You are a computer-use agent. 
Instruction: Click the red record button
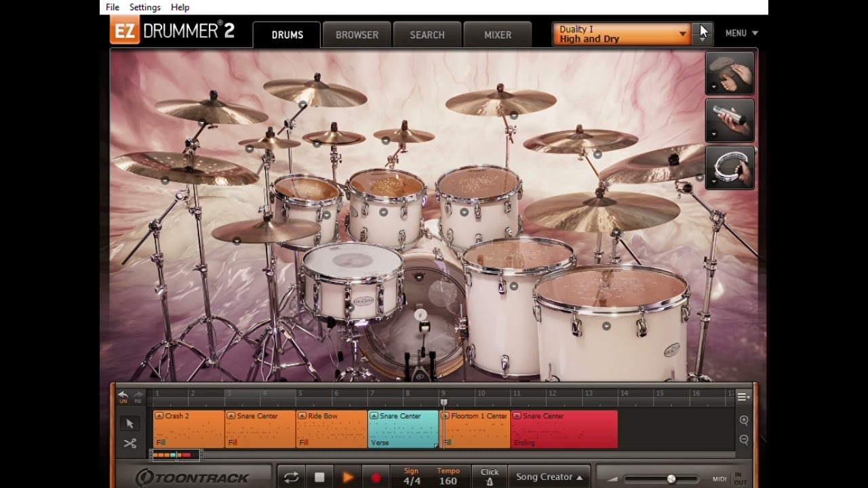tap(376, 477)
